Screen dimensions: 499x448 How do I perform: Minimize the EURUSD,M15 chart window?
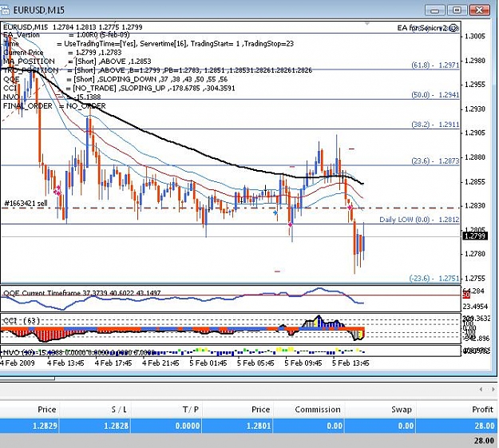434,10
